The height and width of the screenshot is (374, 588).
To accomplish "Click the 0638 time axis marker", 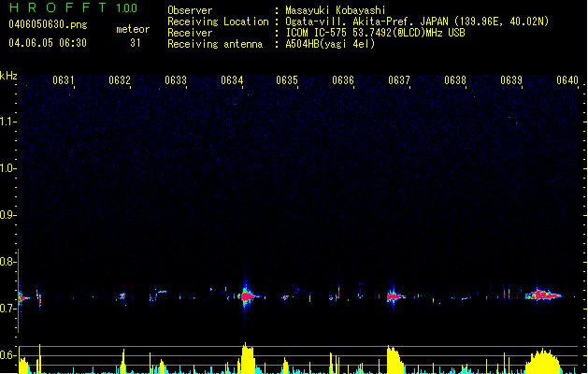I will coord(455,80).
